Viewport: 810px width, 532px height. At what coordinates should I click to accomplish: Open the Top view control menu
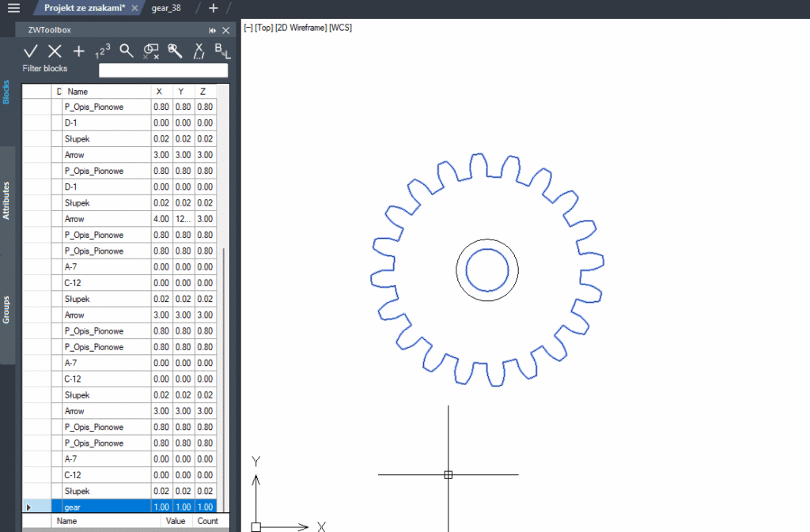[x=263, y=28]
